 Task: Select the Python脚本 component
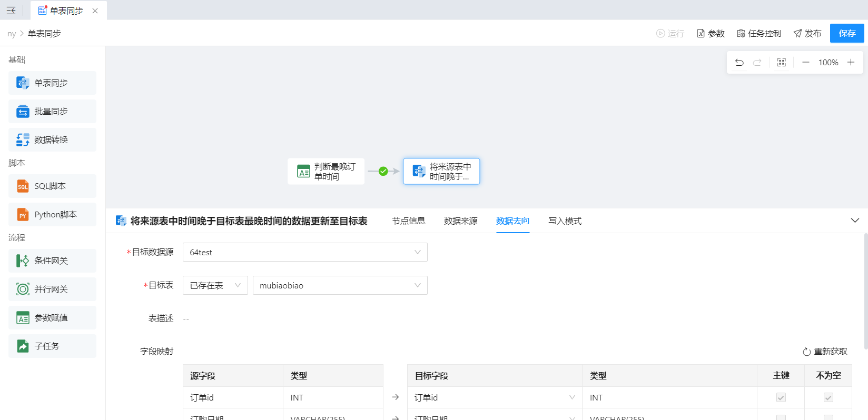(x=52, y=215)
